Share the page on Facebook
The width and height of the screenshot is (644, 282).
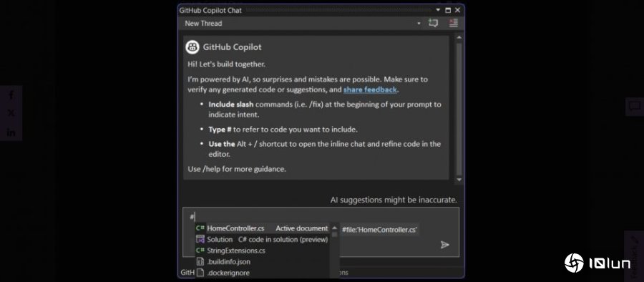click(x=11, y=95)
